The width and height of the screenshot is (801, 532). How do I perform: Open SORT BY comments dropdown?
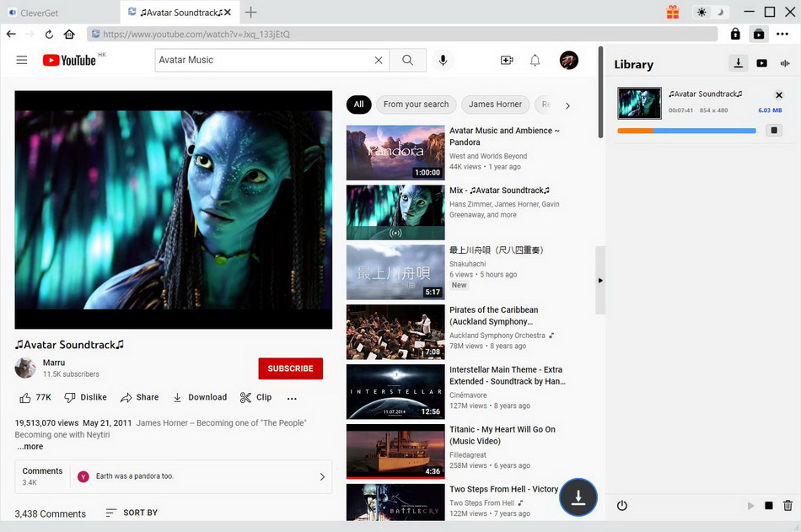point(132,513)
